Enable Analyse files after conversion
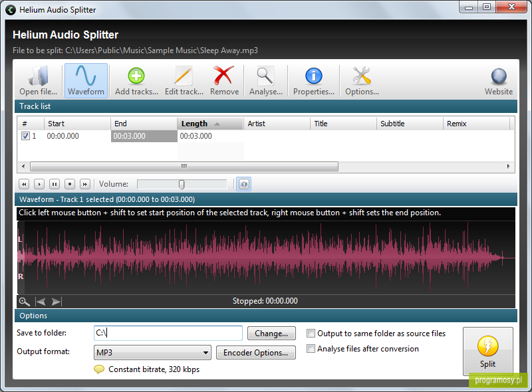Viewport: 532px width, 392px height. (311, 349)
